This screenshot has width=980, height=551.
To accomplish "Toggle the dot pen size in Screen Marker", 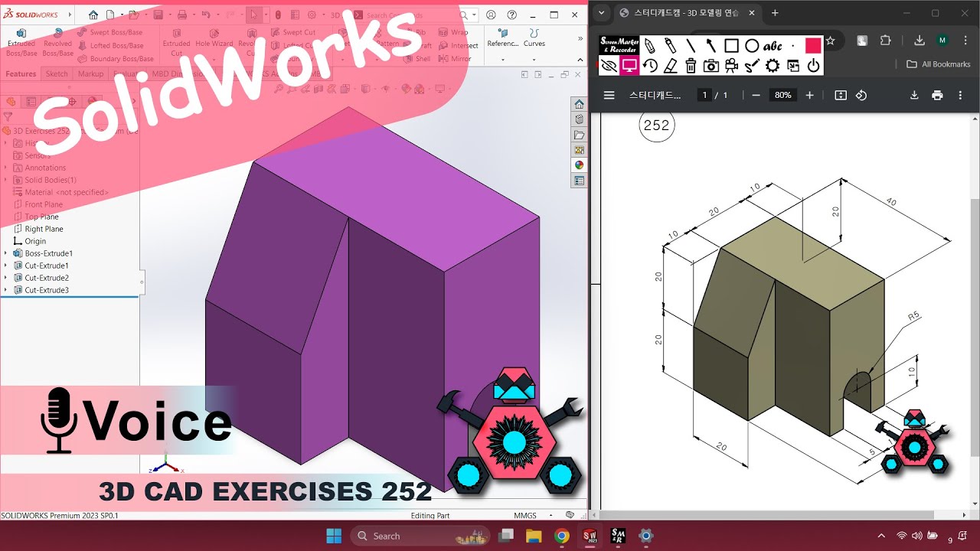I will (x=793, y=45).
